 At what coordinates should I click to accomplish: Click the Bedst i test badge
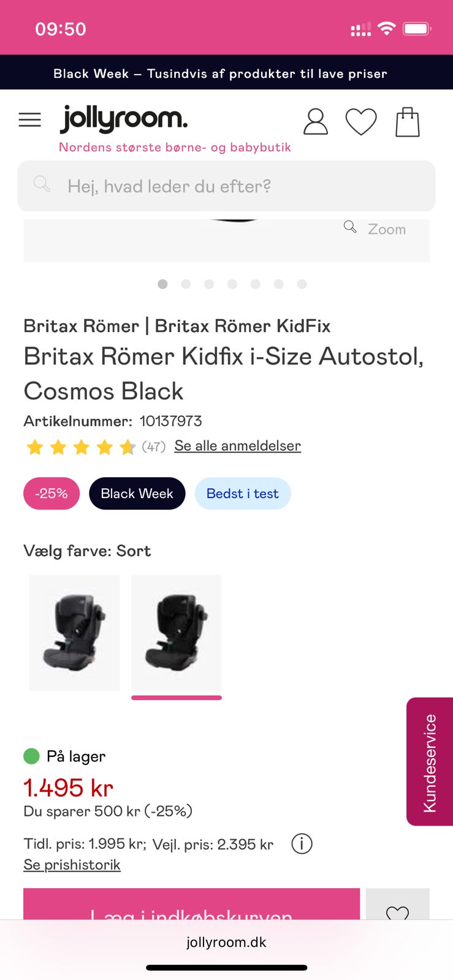pyautogui.click(x=242, y=494)
